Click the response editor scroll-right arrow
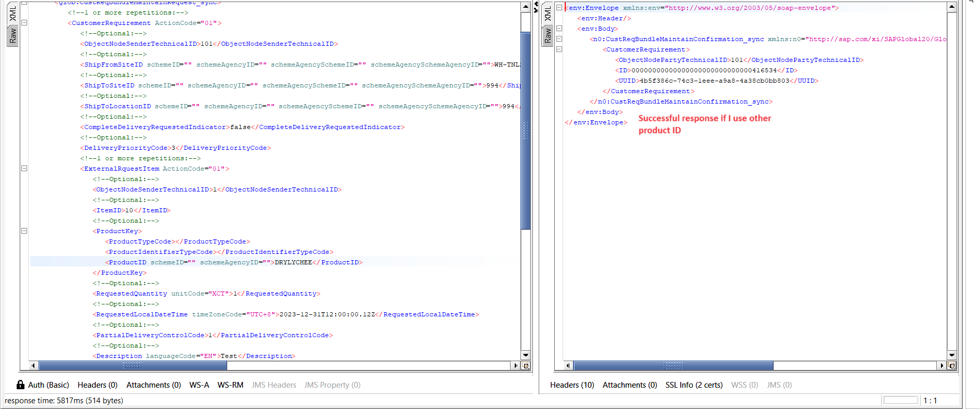The height and width of the screenshot is (409, 980). [x=942, y=366]
